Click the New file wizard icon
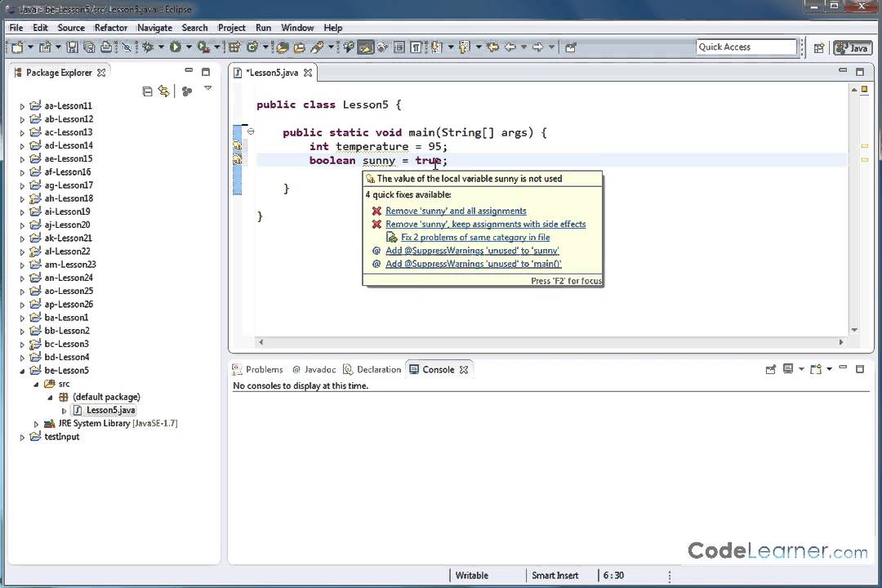Image resolution: width=882 pixels, height=588 pixels. pos(17,47)
